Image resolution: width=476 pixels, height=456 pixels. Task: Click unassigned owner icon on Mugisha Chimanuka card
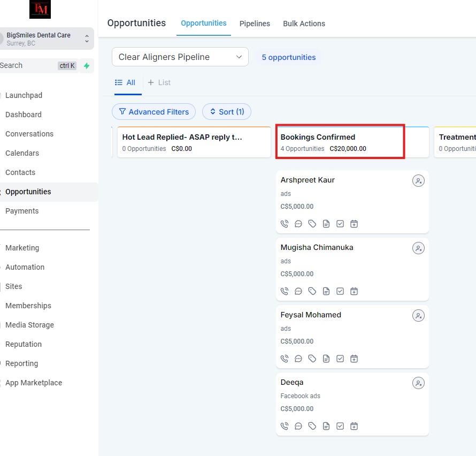(x=418, y=248)
